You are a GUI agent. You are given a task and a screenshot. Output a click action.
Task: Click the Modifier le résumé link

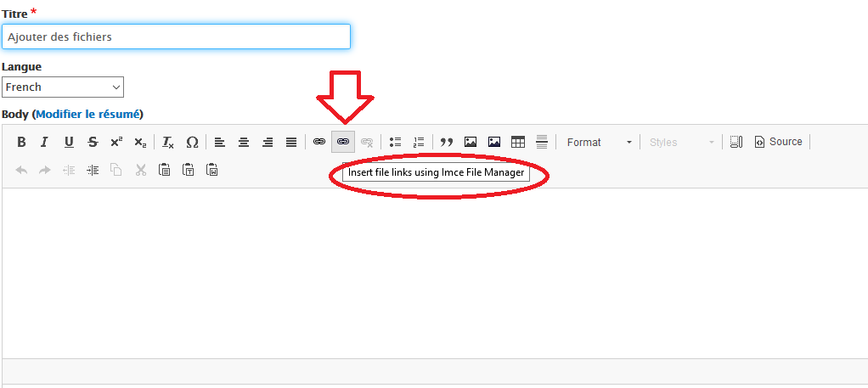[87, 114]
